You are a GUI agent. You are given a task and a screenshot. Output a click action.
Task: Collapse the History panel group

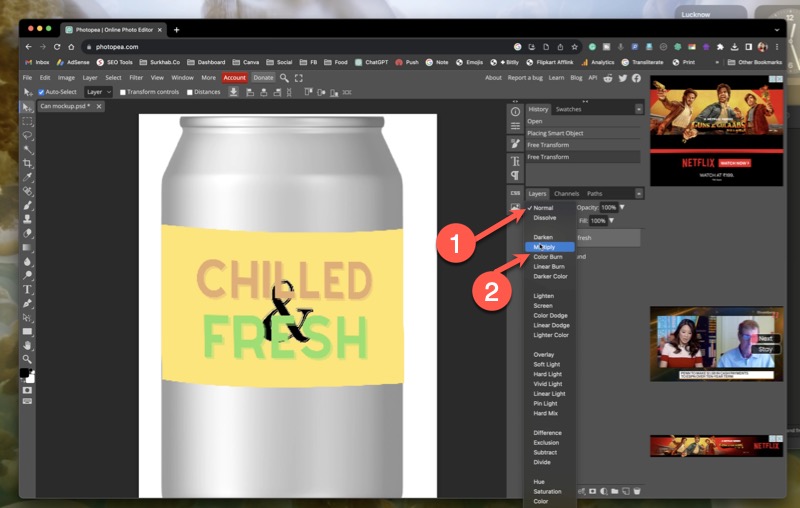(x=638, y=109)
